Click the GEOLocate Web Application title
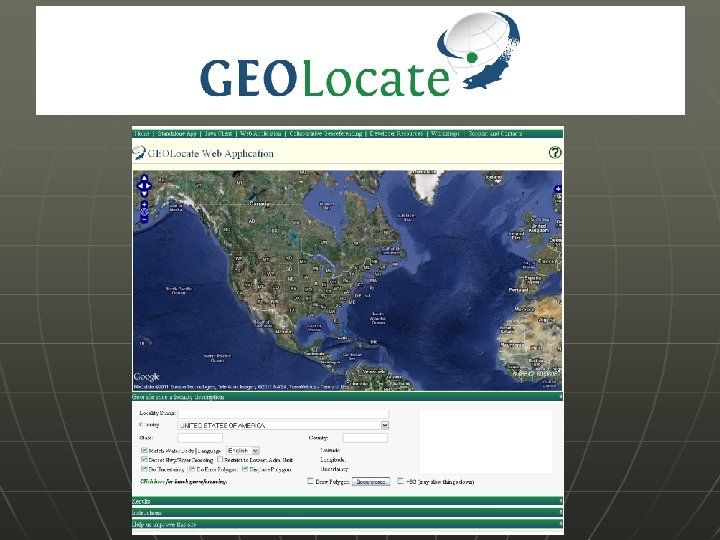720x540 pixels. 210,153
